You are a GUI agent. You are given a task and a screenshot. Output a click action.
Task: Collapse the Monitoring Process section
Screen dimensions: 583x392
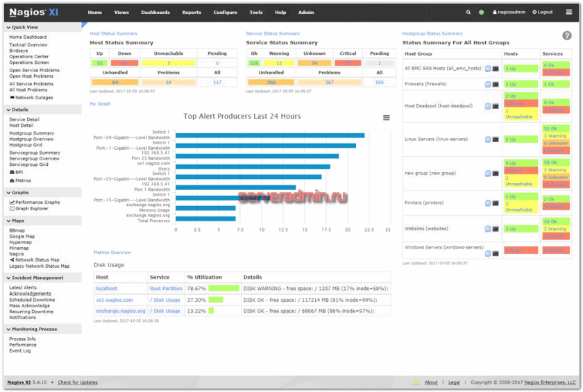pos(32,329)
